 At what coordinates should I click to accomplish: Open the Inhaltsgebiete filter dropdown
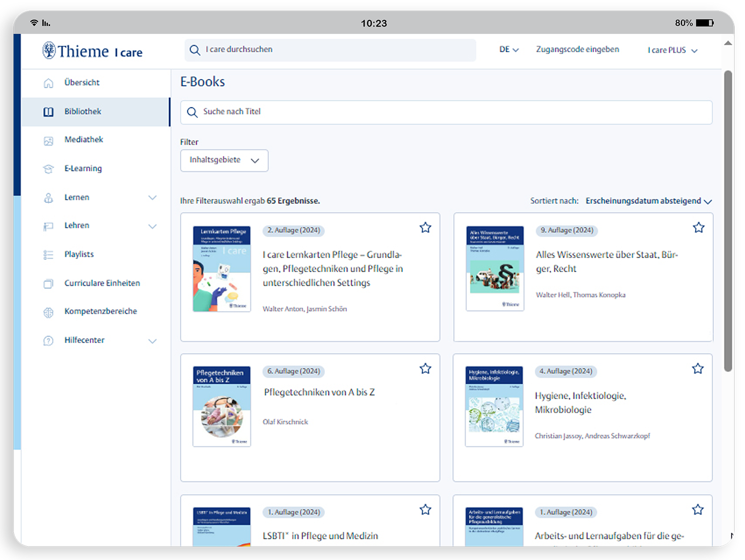224,160
